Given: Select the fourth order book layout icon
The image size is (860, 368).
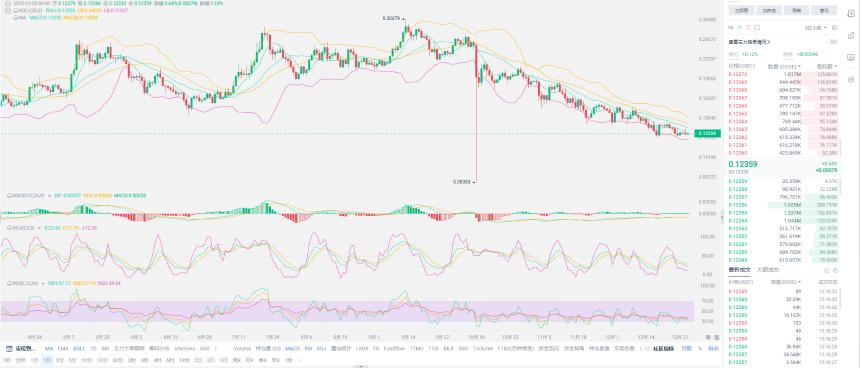Looking at the screenshot, I should pos(757,27).
